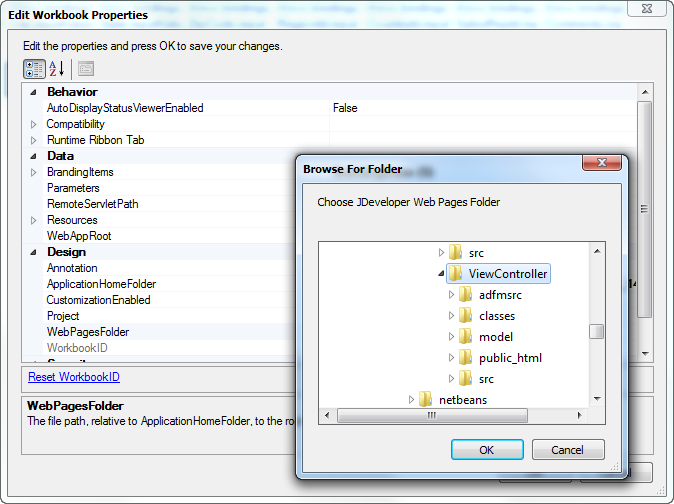Image resolution: width=674 pixels, height=504 pixels.
Task: Click the folder tree vertical scroll thumb
Action: (596, 331)
